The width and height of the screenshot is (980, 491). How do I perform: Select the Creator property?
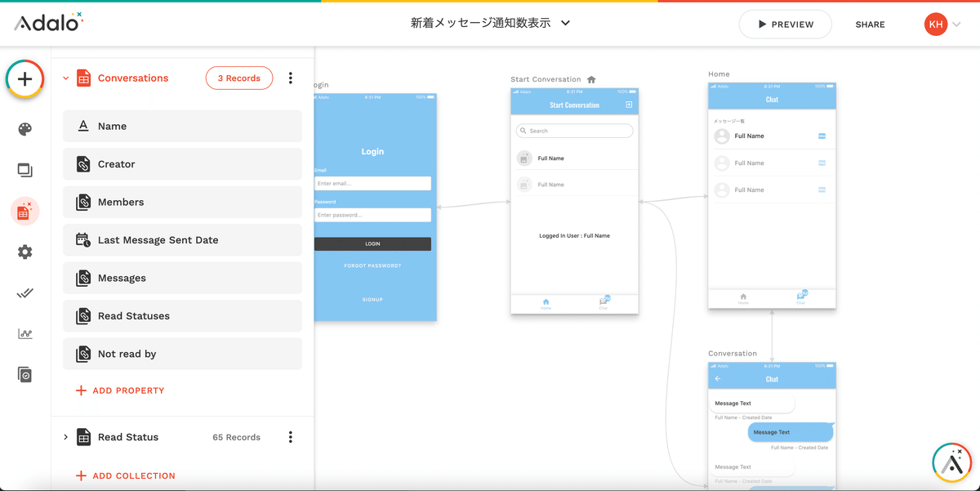[182, 164]
